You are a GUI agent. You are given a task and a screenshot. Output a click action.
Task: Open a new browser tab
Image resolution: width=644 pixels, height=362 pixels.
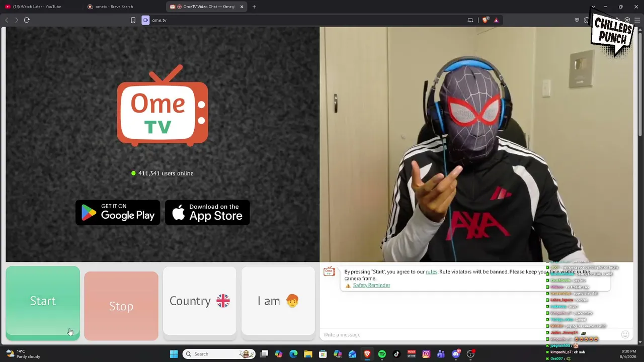pyautogui.click(x=254, y=7)
